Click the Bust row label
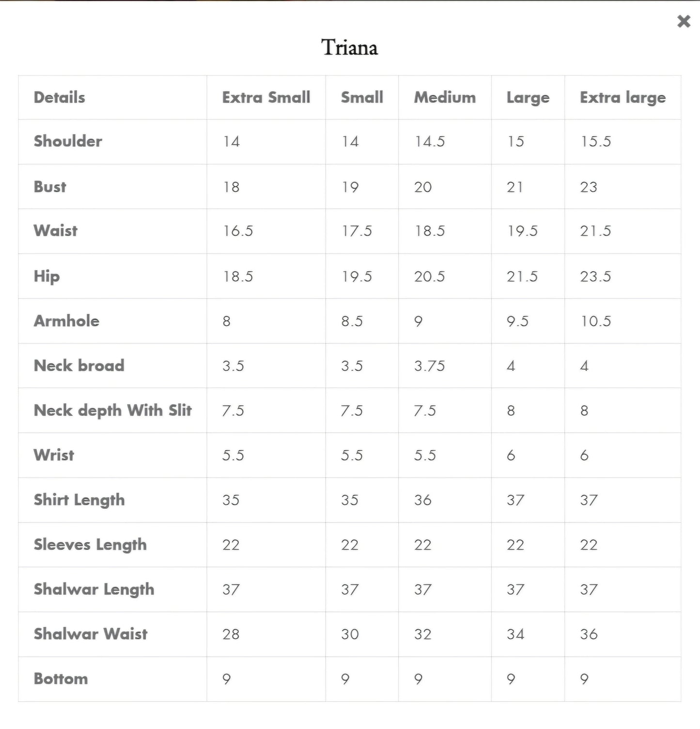 [50, 187]
